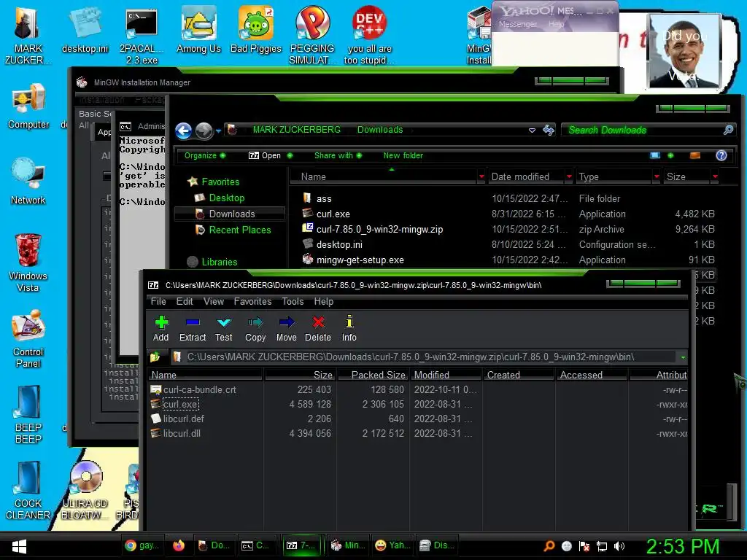Click New folder in Explorer toolbar
This screenshot has width=747, height=560.
(403, 156)
